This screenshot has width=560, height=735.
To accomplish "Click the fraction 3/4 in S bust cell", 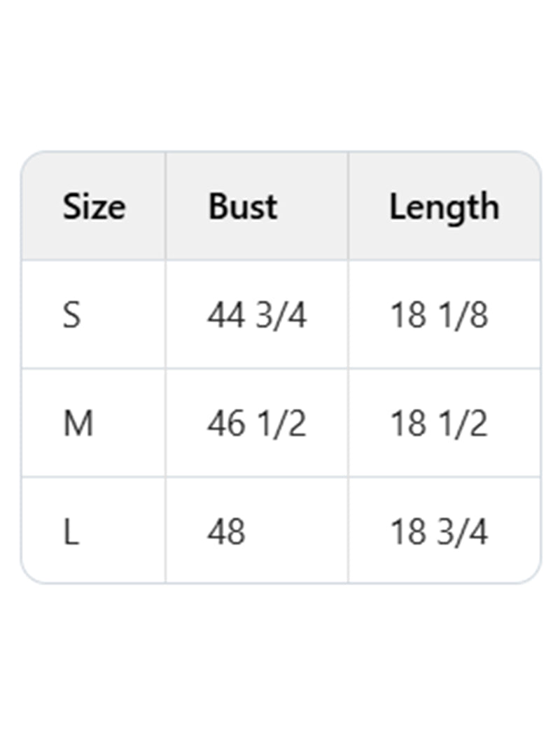I will coord(281,316).
